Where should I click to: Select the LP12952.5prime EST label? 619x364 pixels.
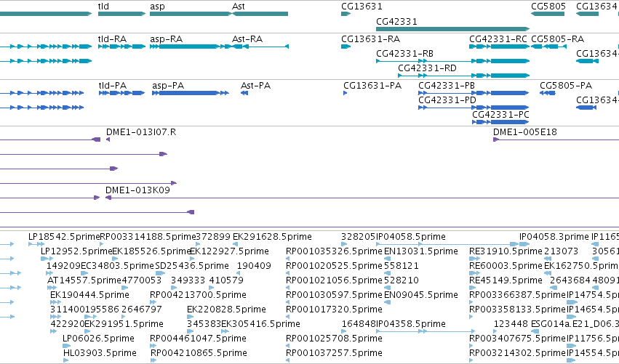(76, 251)
